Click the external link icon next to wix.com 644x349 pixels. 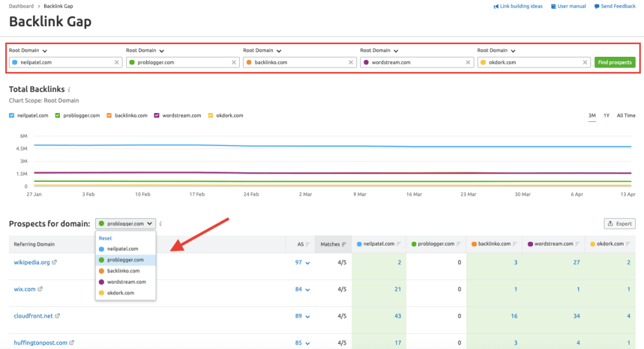40,289
